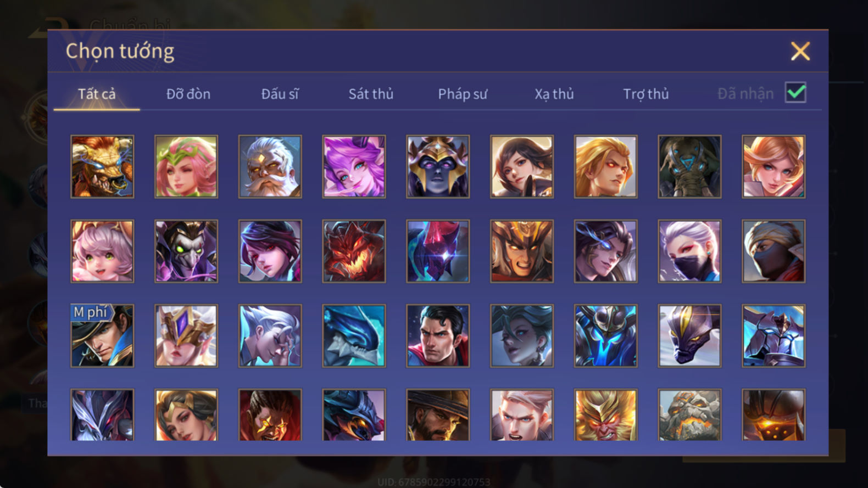Screen dimensions: 868x488
Task: Choose the elephant hero with blue markings
Action: pos(689,167)
